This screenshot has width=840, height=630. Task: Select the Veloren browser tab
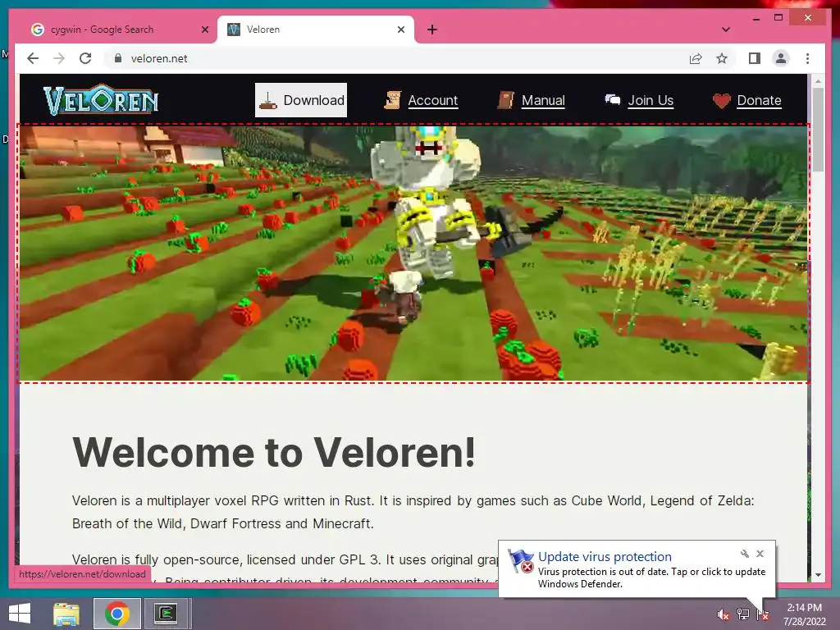point(316,30)
